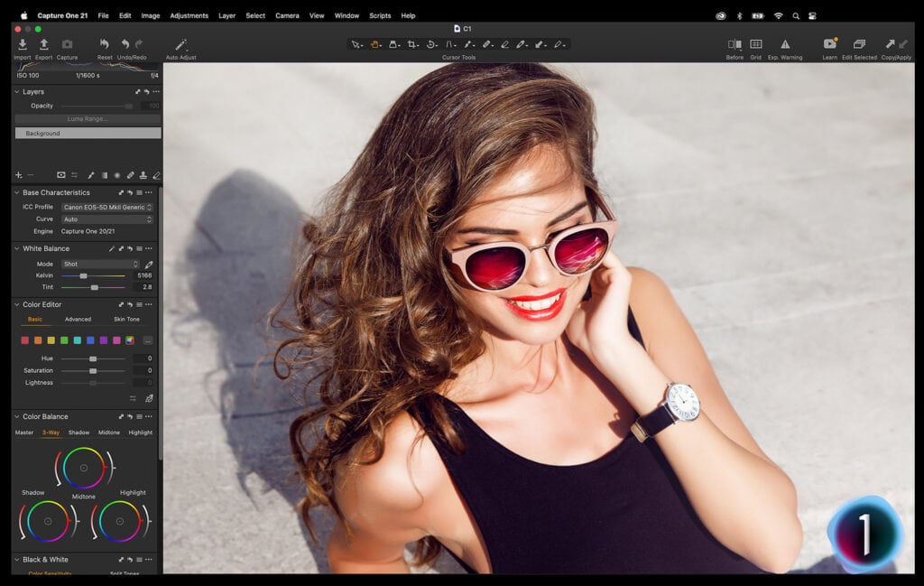Switch to the Master color balance tab

click(x=24, y=433)
